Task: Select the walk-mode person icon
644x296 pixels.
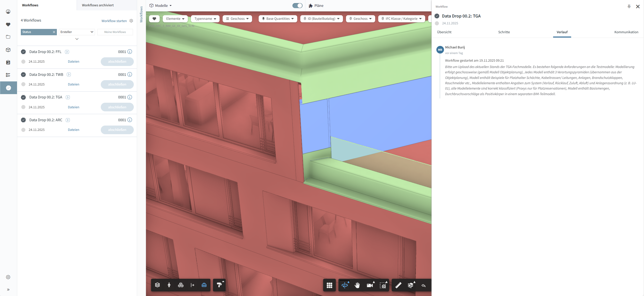Action: [169, 285]
